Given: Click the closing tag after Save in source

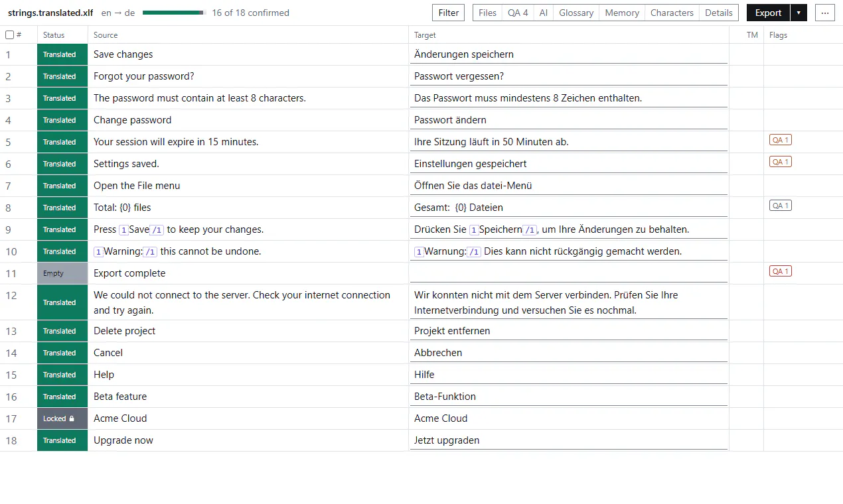Looking at the screenshot, I should pos(157,230).
